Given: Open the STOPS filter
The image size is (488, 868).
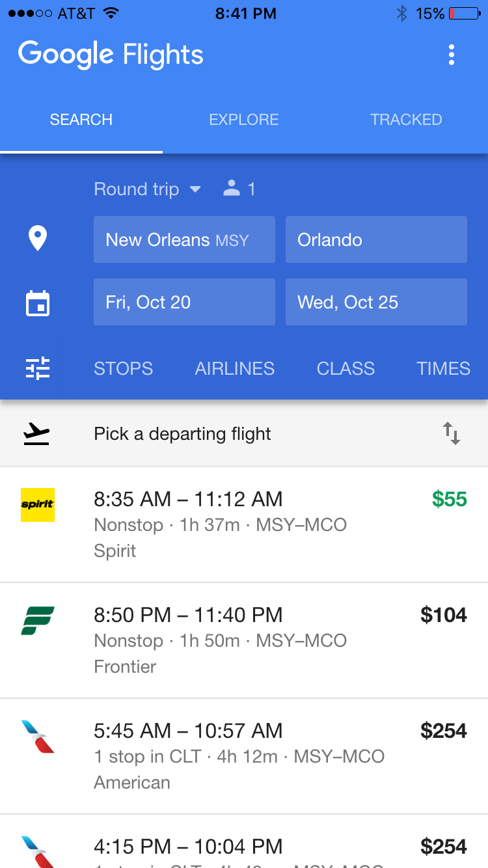Looking at the screenshot, I should [x=124, y=368].
